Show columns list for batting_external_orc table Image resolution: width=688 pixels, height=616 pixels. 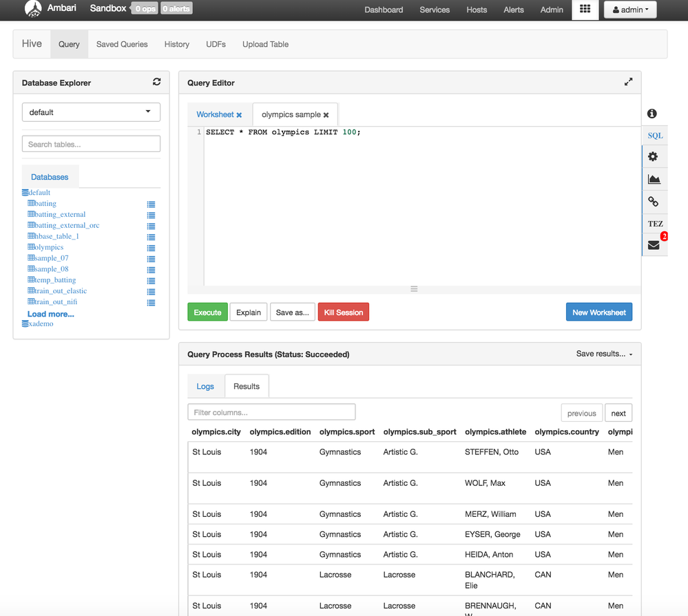point(151,226)
